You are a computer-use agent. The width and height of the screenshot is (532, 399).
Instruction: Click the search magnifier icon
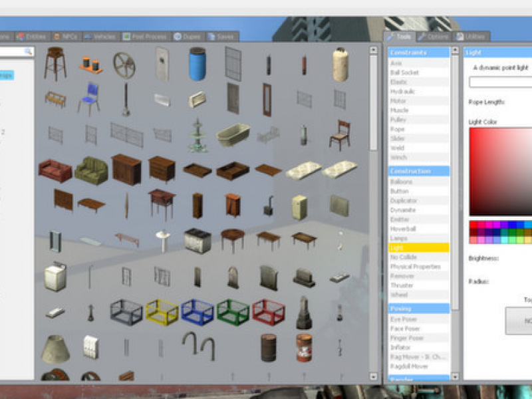click(x=28, y=51)
